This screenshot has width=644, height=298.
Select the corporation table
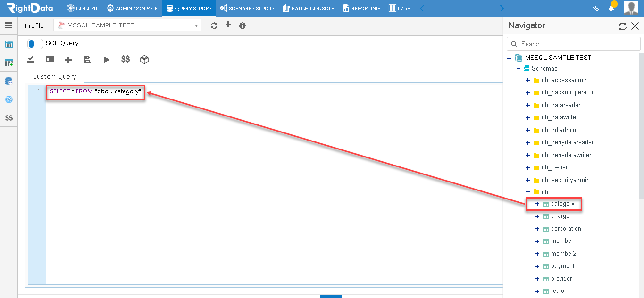pyautogui.click(x=566, y=229)
